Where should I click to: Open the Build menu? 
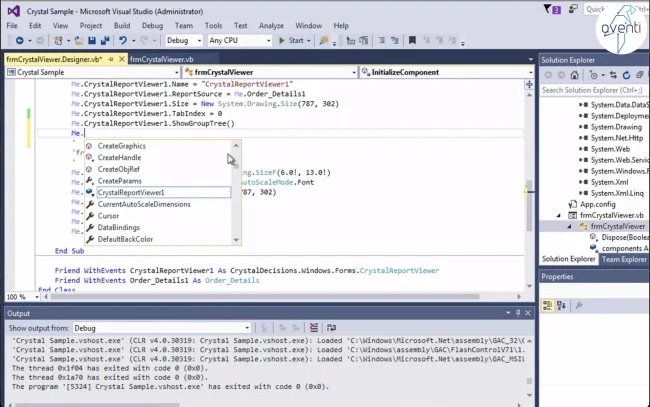(x=122, y=26)
